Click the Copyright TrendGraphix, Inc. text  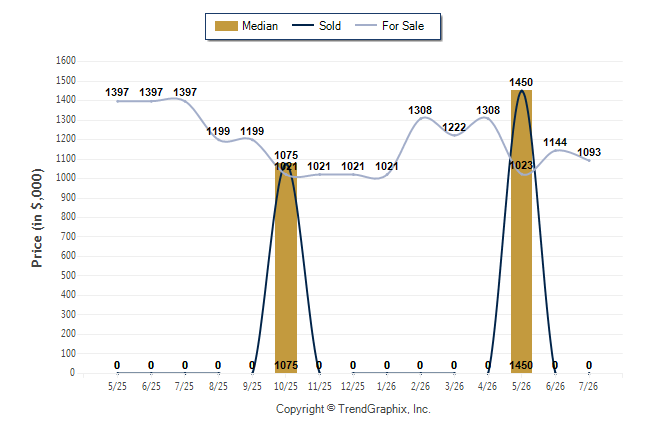coord(353,409)
